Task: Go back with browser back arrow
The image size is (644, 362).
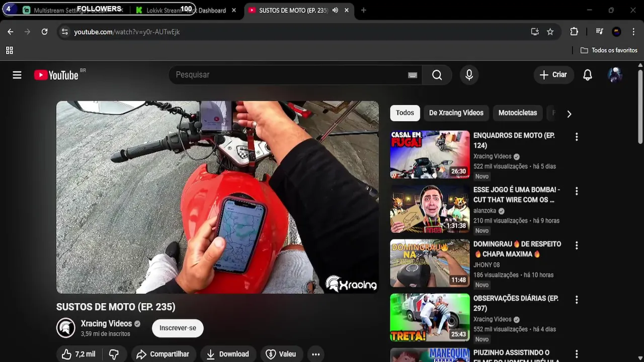Action: pos(11,32)
